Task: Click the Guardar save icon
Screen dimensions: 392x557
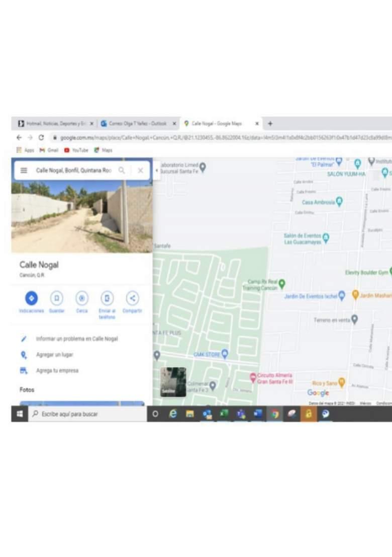Action: (x=56, y=298)
